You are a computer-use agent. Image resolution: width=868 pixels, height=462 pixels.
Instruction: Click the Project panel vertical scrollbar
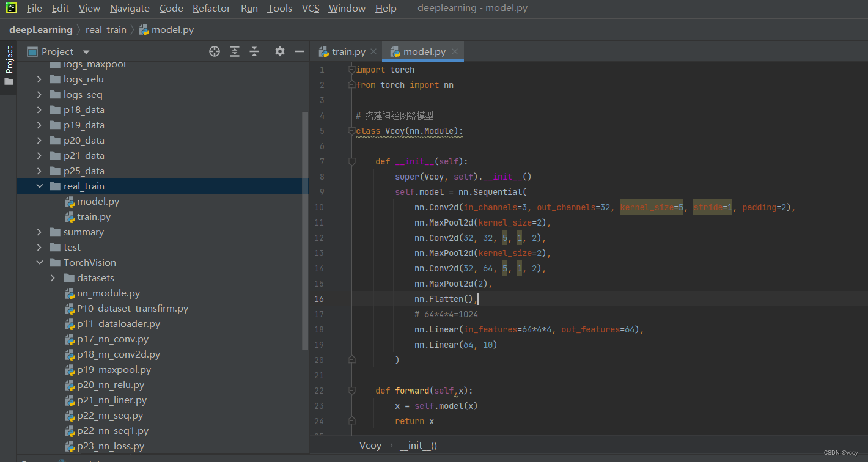(306, 231)
